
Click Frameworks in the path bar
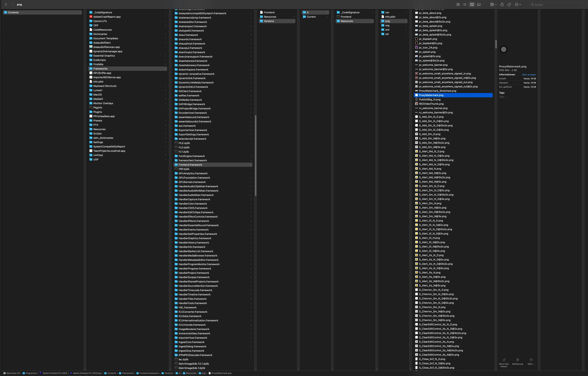coord(127,373)
